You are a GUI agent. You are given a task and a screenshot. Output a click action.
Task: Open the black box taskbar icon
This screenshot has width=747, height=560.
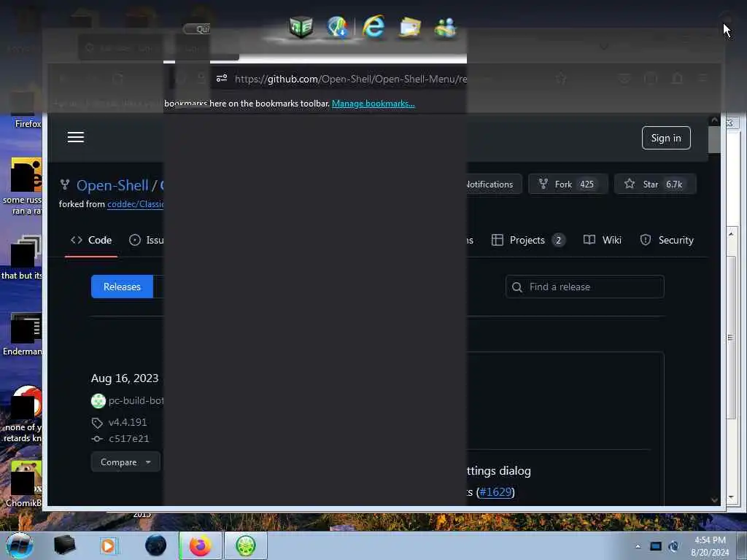64,545
